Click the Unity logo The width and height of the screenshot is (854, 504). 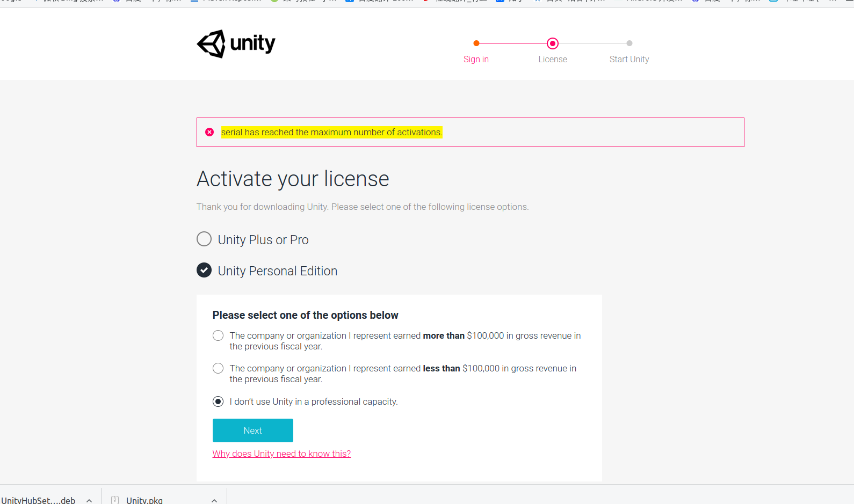point(236,43)
